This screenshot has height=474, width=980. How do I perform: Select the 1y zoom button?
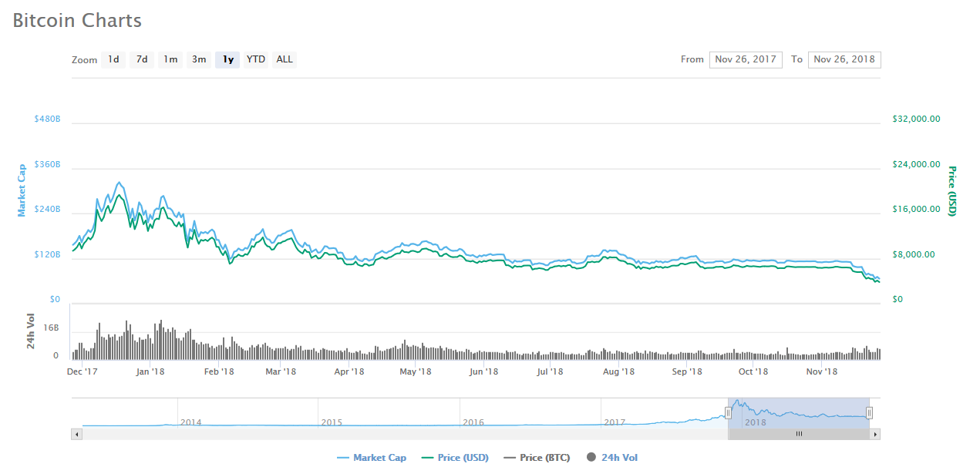227,59
